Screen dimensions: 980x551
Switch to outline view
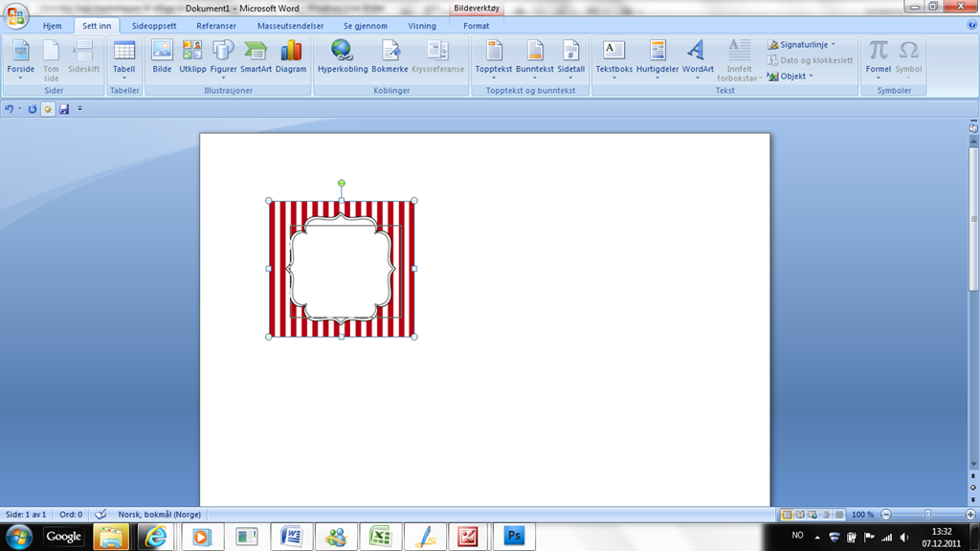pyautogui.click(x=826, y=515)
